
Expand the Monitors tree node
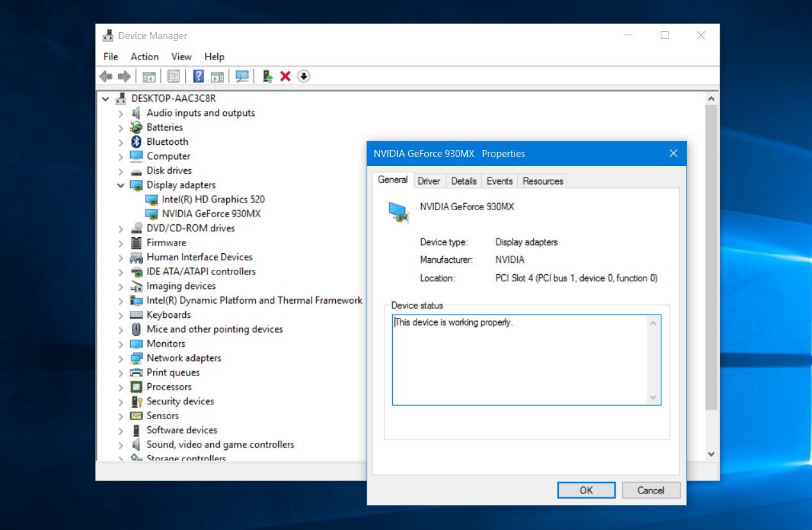pyautogui.click(x=121, y=344)
